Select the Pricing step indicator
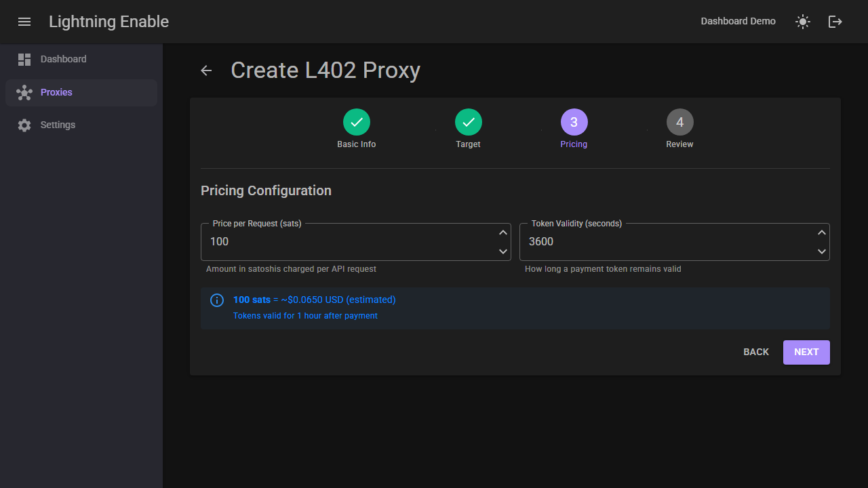 coord(574,123)
